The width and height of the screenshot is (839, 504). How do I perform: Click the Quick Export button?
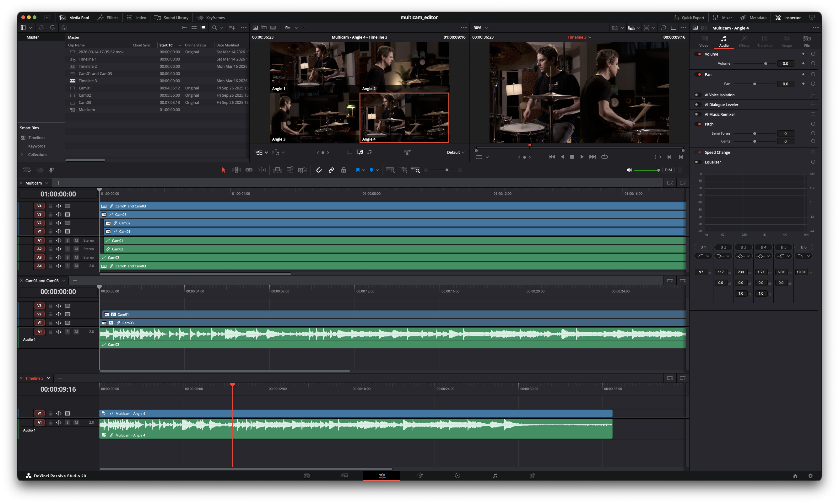pos(688,18)
